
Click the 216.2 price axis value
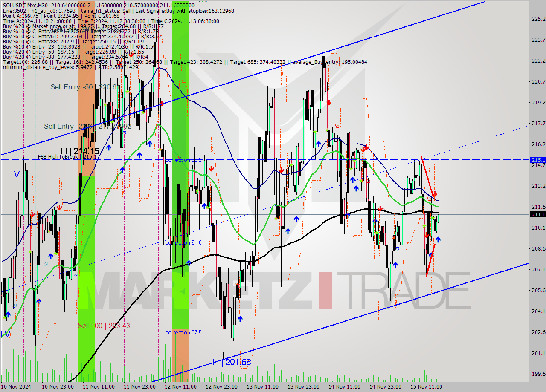coord(538,144)
